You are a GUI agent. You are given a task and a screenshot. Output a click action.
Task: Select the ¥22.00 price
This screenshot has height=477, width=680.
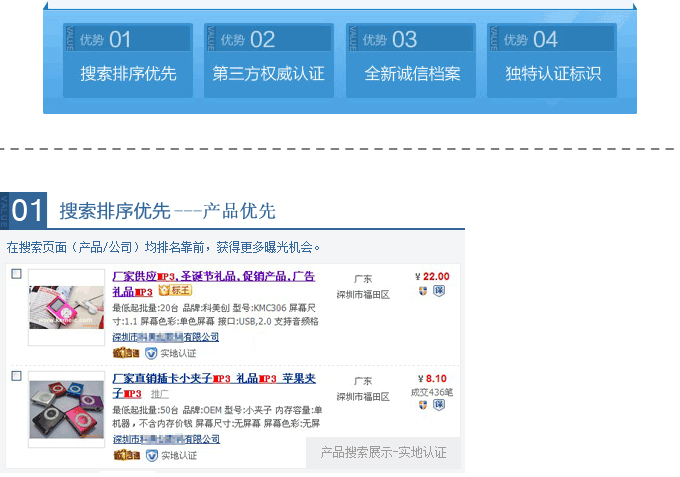tap(432, 276)
